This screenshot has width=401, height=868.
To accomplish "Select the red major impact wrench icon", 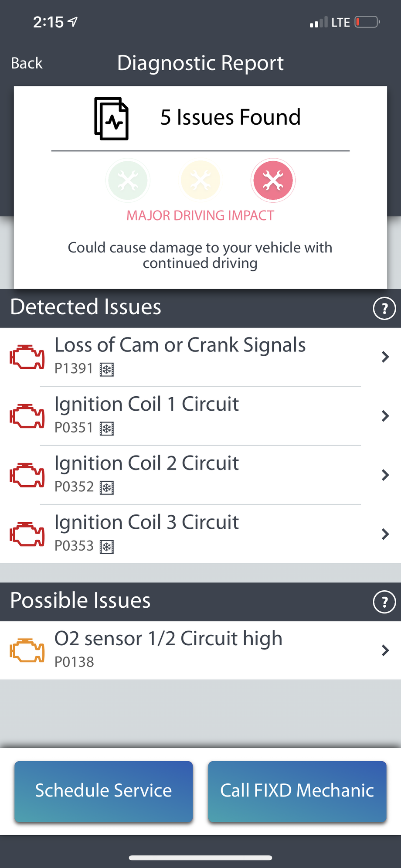I will (273, 180).
